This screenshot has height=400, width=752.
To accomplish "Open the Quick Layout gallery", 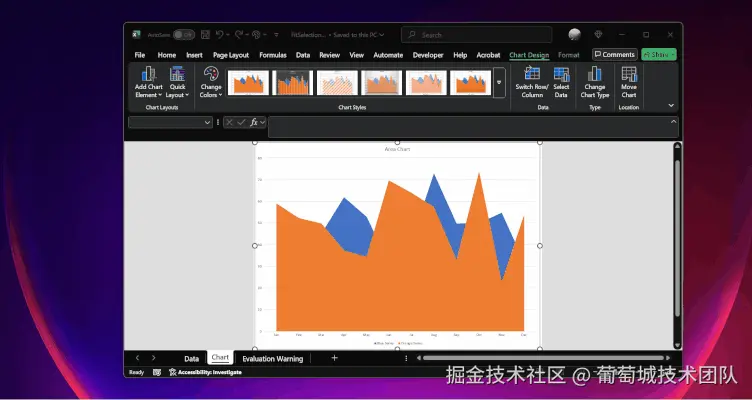I will click(x=177, y=82).
